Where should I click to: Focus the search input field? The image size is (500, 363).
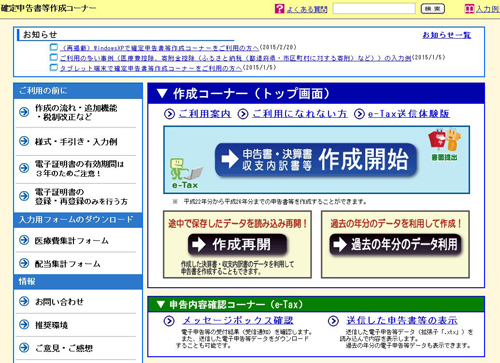click(374, 9)
